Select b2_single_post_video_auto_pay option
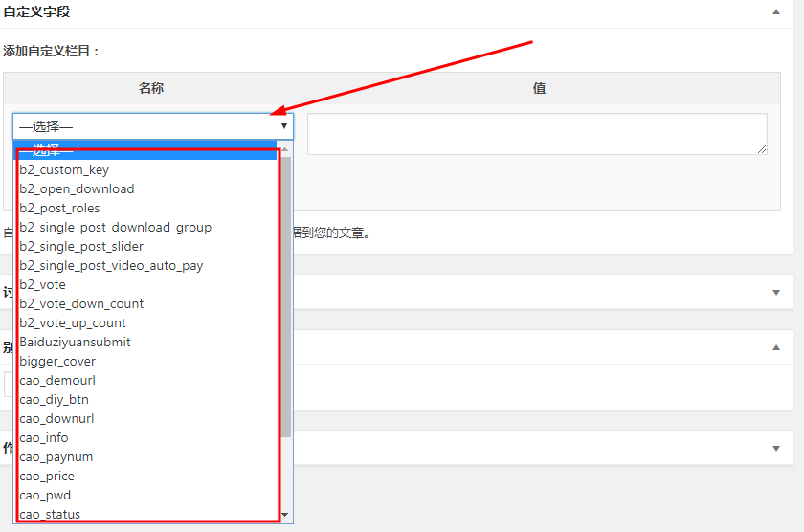Viewport: 804px width, 532px height. tap(111, 265)
